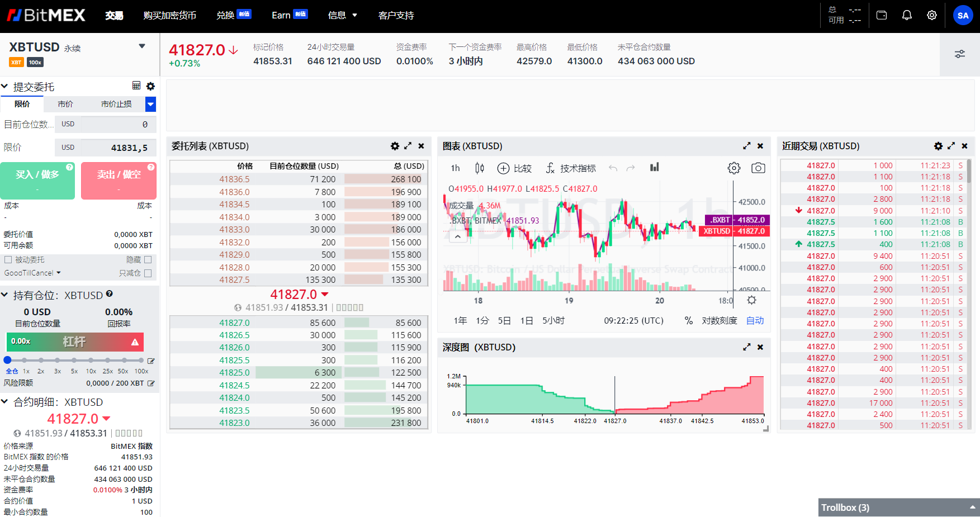Set chart range to 5日
The width and height of the screenshot is (980, 517).
[504, 321]
